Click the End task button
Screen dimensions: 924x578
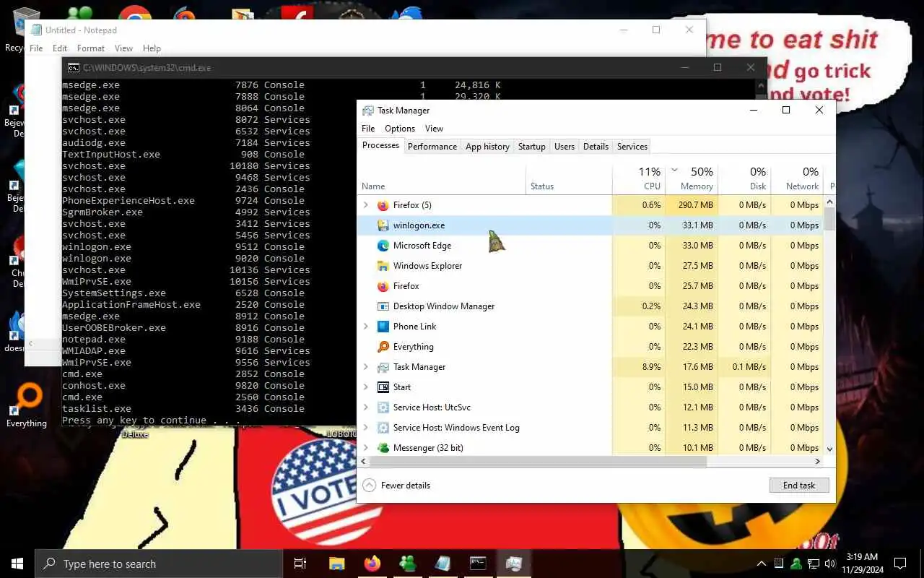tap(799, 486)
